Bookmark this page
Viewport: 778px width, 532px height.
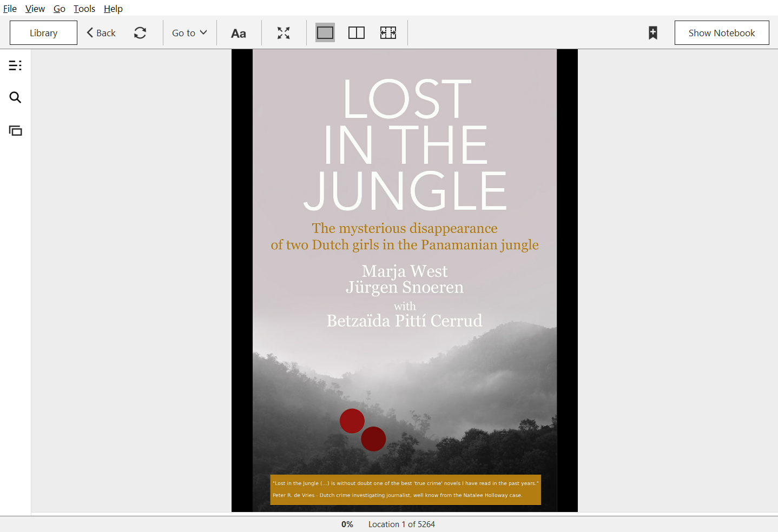tap(653, 33)
